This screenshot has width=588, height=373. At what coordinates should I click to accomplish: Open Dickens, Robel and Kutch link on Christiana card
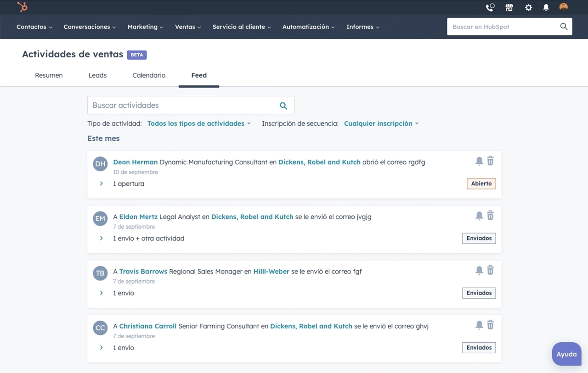coord(311,326)
